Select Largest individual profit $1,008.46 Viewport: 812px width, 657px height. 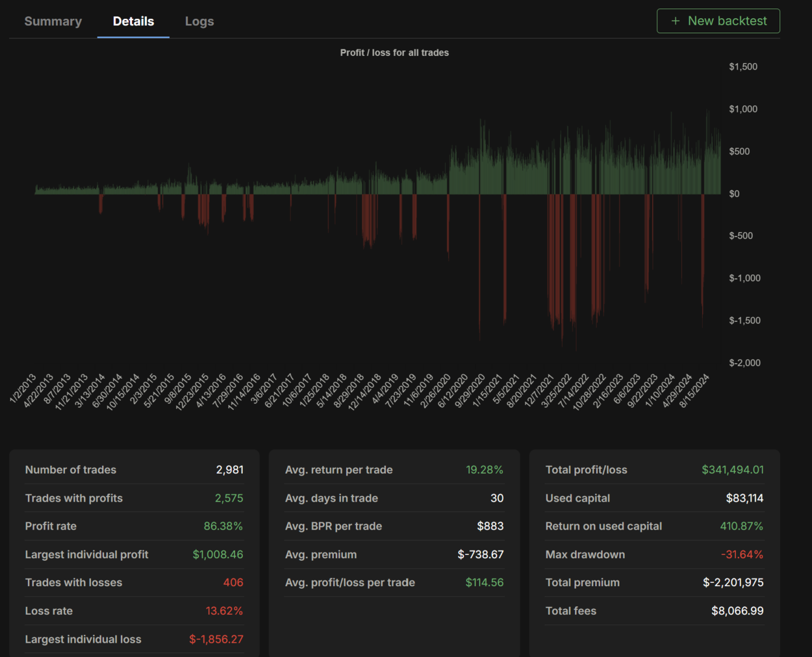218,554
